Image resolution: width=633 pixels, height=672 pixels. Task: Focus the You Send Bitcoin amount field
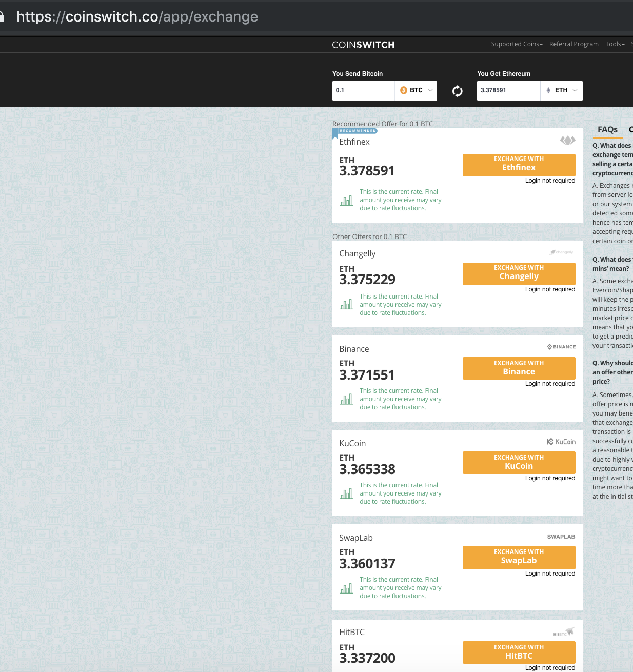[x=363, y=90]
